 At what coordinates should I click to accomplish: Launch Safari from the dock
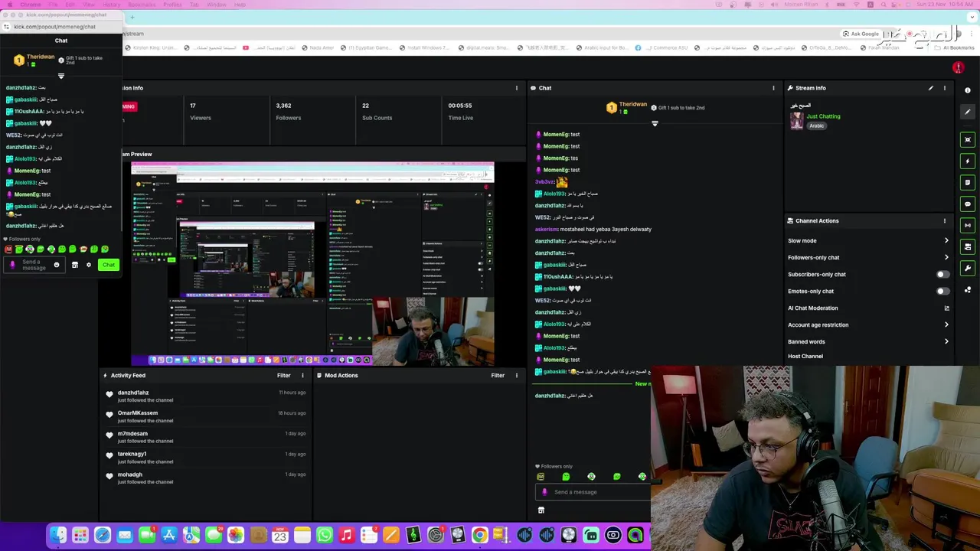point(103,536)
